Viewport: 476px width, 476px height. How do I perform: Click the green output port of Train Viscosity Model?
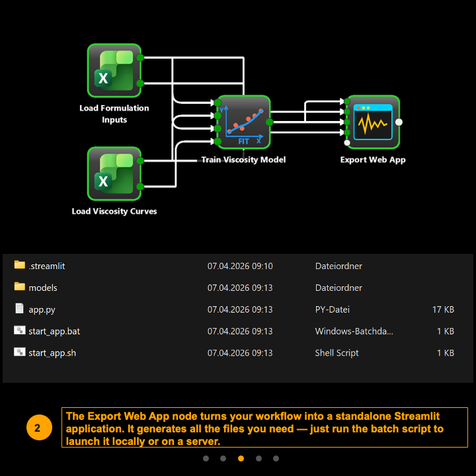[269, 122]
